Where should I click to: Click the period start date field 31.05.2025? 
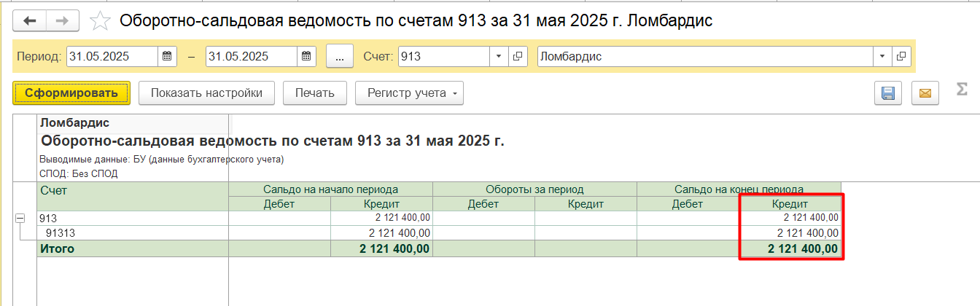[112, 56]
